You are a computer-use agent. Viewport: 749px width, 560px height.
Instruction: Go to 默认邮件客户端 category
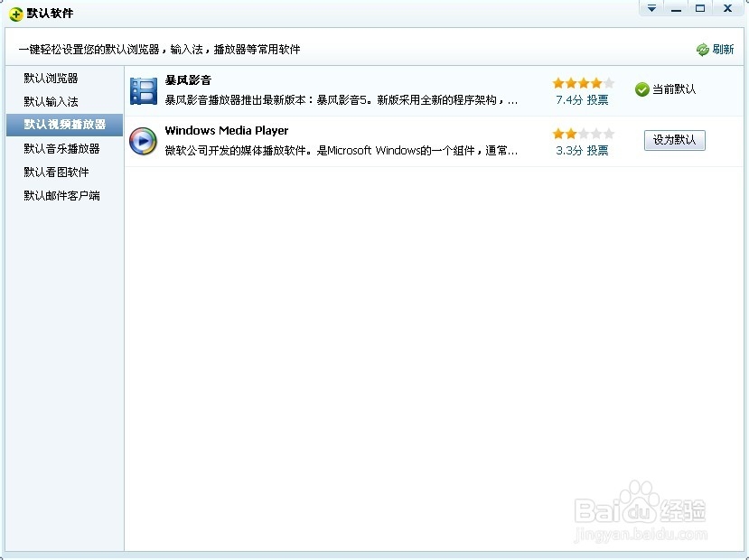[61, 195]
